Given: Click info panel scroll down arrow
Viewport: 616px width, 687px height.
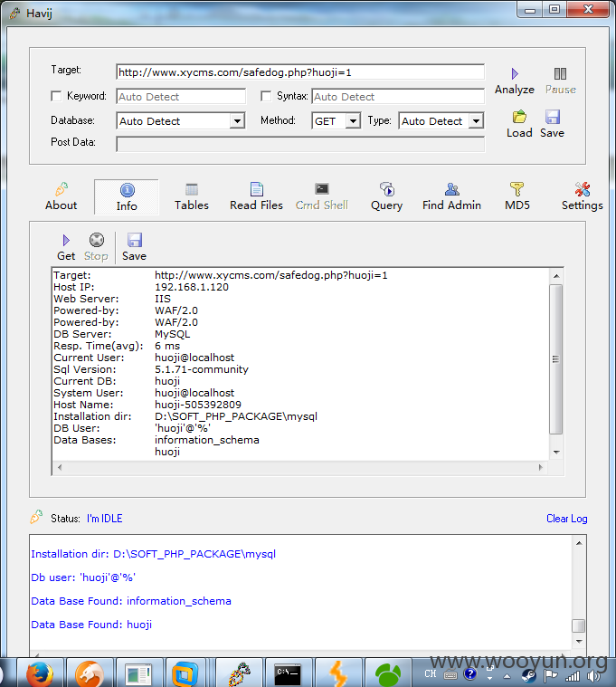Looking at the screenshot, I should click(x=556, y=453).
